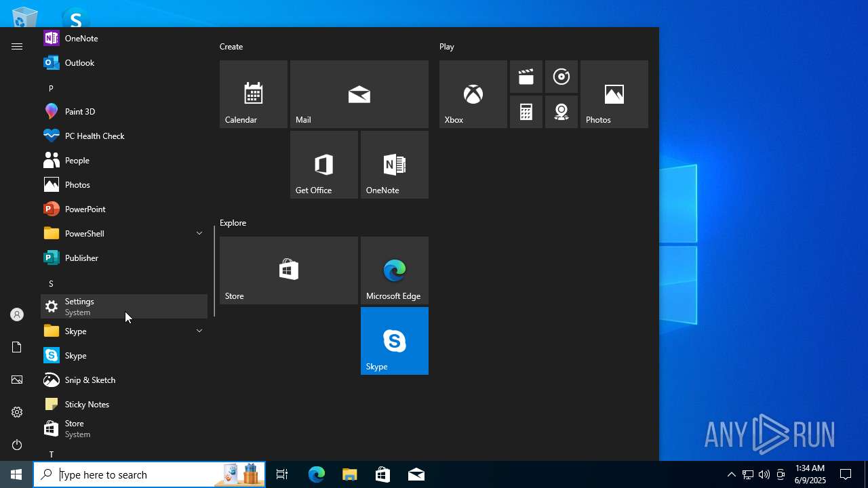Image resolution: width=868 pixels, height=488 pixels.
Task: Open the Meet Now tray icon
Action: 781,474
